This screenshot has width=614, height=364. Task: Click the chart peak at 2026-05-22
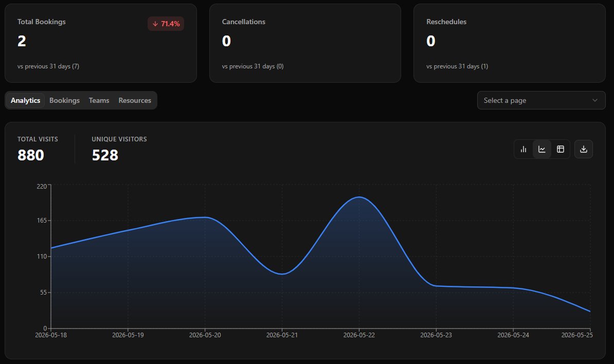pyautogui.click(x=359, y=197)
